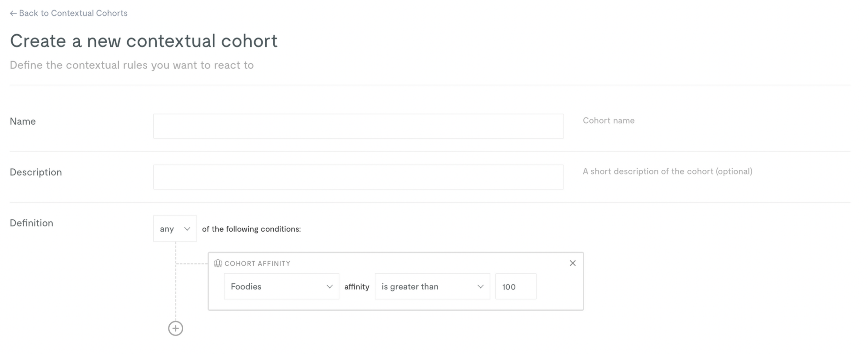Viewport: 868px width, 354px height.
Task: Click the 'Cohort name' hint text
Action: click(609, 121)
